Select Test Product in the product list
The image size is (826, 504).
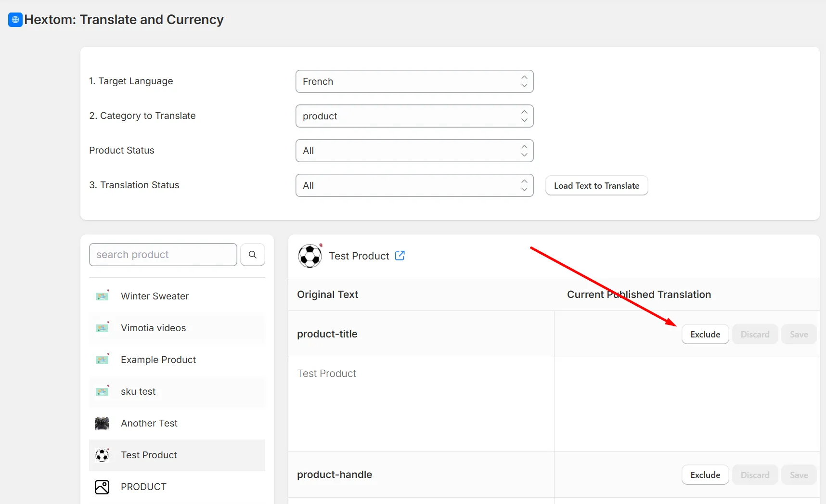pos(177,455)
